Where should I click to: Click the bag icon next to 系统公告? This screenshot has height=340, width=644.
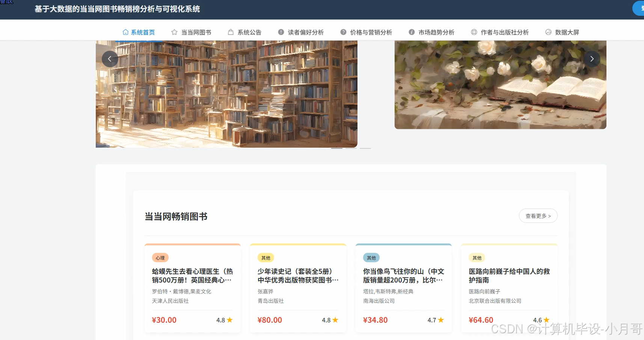pyautogui.click(x=231, y=32)
